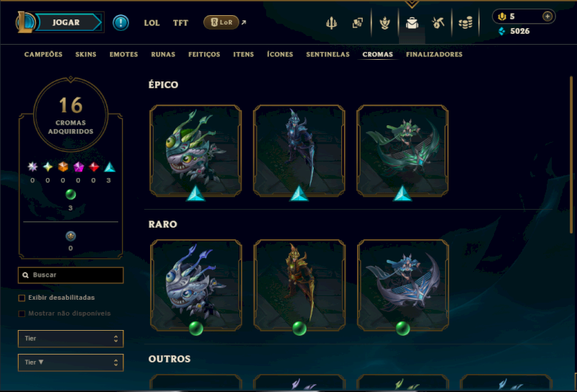Screen dimensions: 577x392
Task: Enable the Exibir desabilitadas checkbox
Action: [x=22, y=298]
